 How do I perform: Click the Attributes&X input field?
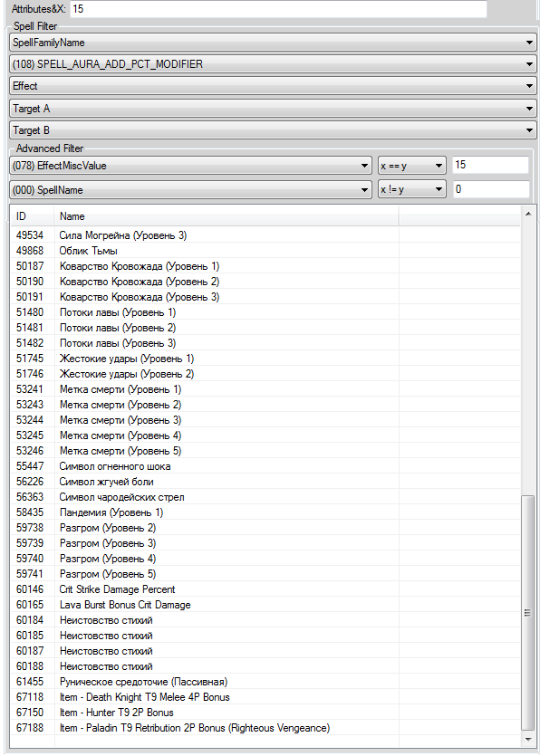[278, 9]
